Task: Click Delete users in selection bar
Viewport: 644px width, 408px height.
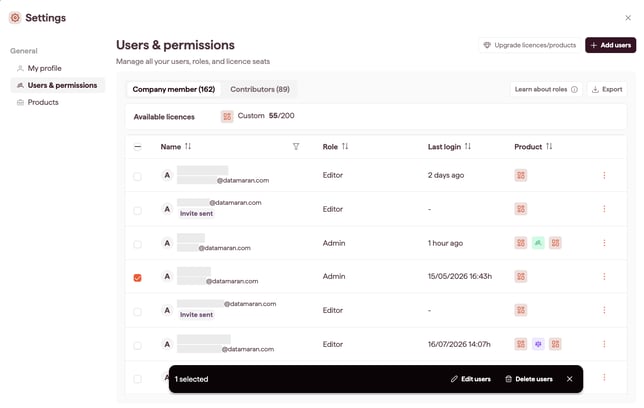Action: point(529,379)
